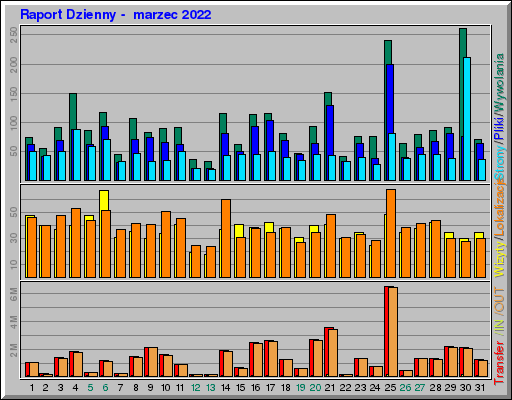Screen dimensions: 512x400
Task: Select green weekend day label "5"
Action: (x=90, y=388)
